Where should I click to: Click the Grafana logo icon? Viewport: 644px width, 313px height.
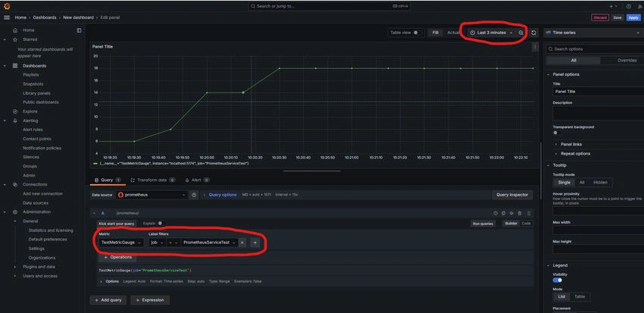coord(7,6)
